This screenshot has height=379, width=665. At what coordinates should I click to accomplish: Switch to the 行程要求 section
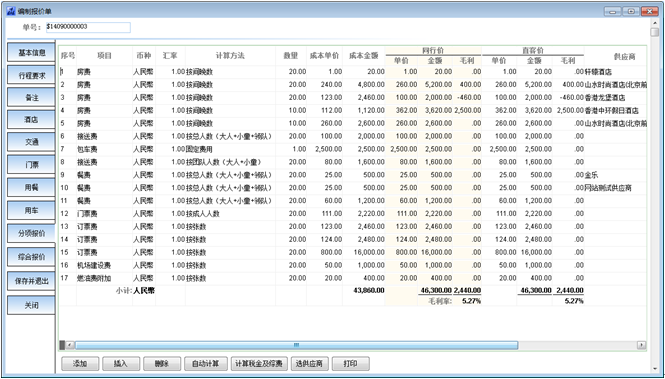pos(31,75)
